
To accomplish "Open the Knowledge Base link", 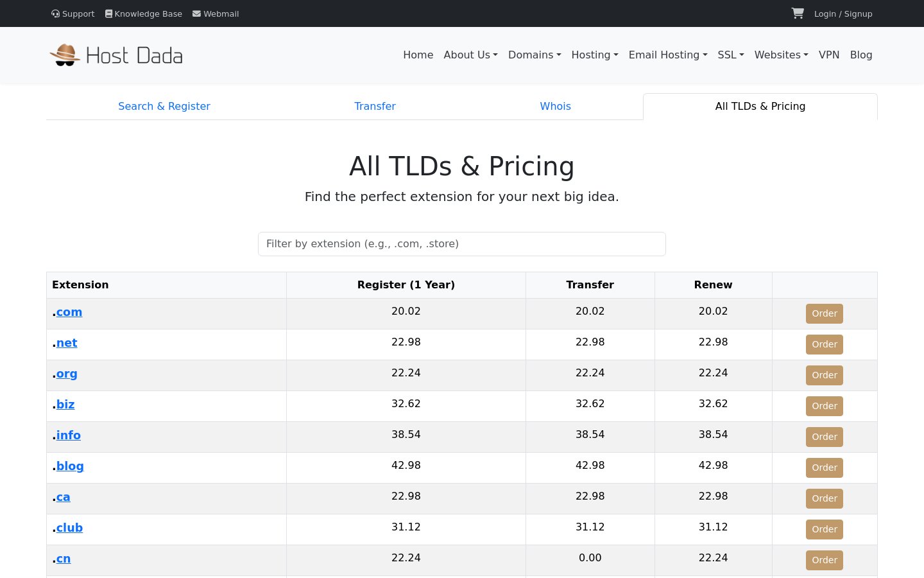I will 144,13.
